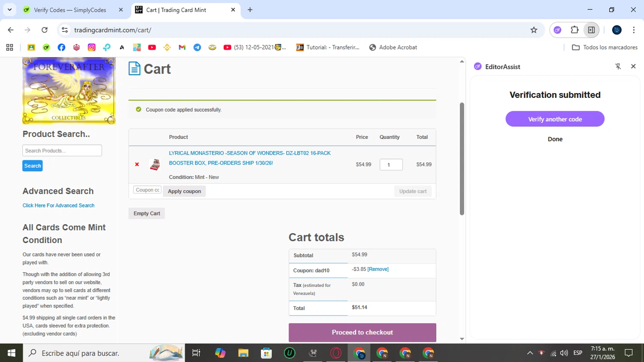Toggle the browser side panel icon

click(591, 30)
